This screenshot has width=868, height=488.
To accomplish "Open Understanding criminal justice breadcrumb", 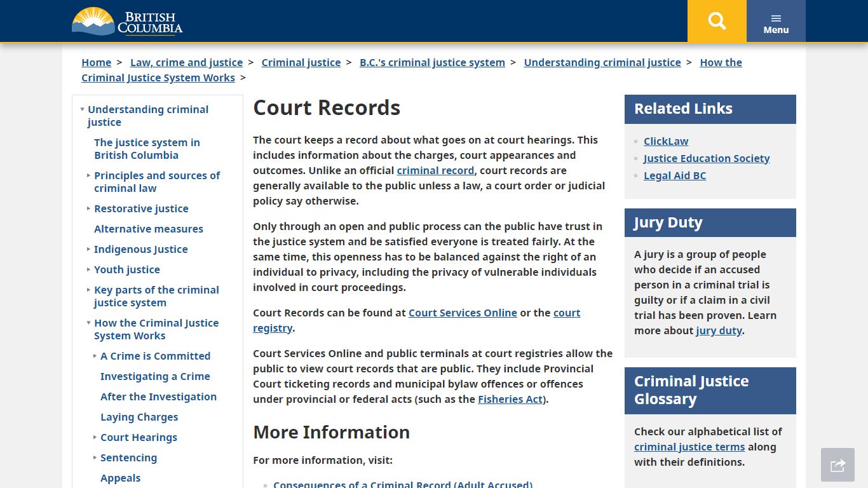I will click(x=602, y=62).
